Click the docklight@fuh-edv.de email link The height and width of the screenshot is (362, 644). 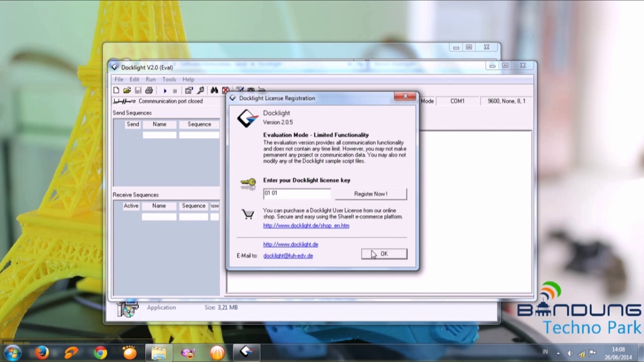tap(288, 256)
